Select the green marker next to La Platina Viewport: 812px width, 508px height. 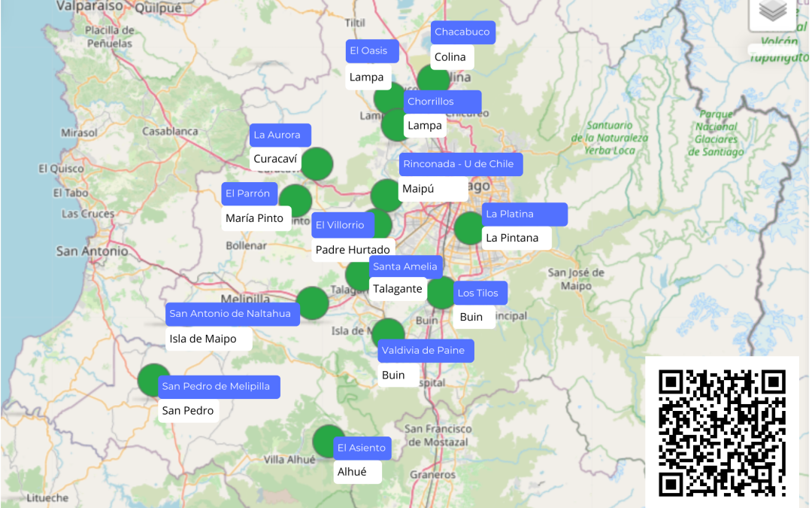tap(470, 228)
